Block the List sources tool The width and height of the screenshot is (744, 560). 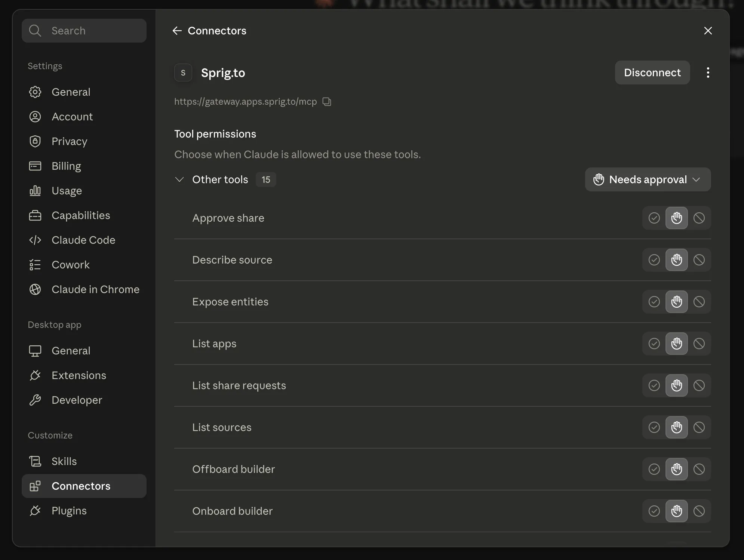tap(699, 427)
